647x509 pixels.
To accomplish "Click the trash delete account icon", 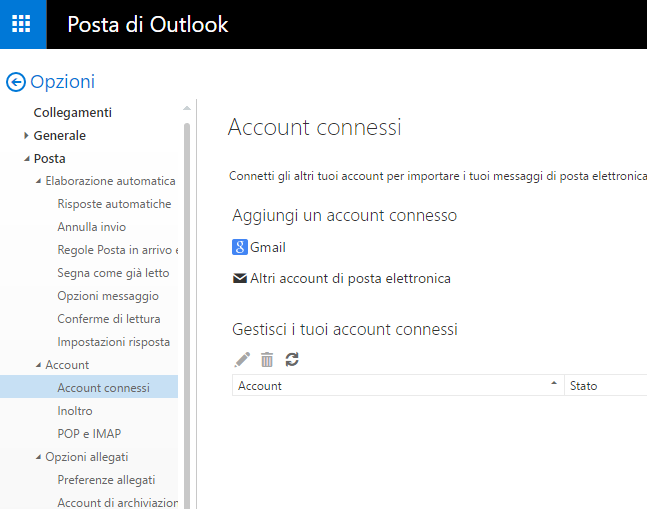I will [267, 360].
